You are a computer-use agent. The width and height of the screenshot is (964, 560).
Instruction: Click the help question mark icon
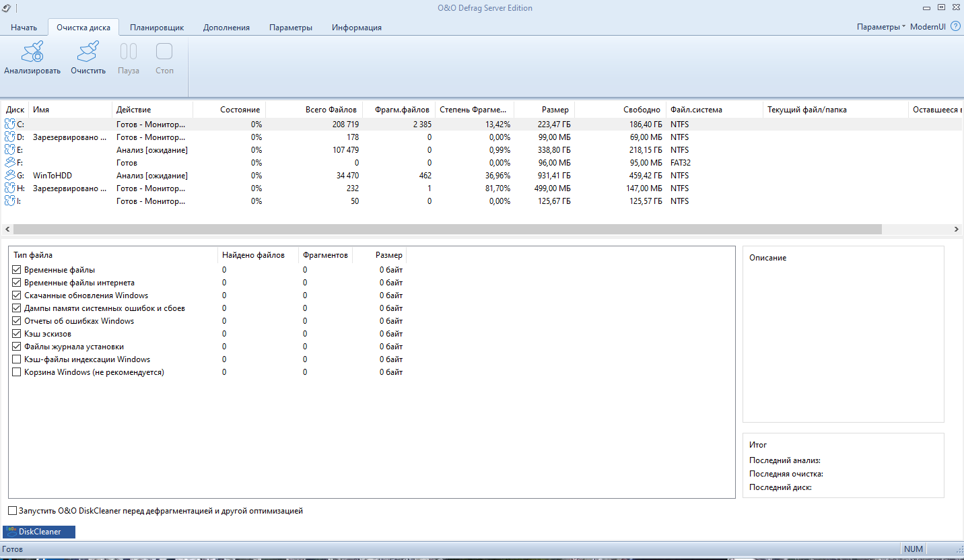tap(955, 27)
